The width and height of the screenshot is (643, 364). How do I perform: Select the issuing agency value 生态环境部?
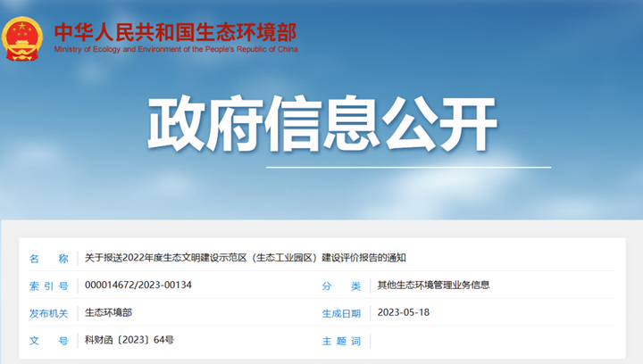[108, 312]
